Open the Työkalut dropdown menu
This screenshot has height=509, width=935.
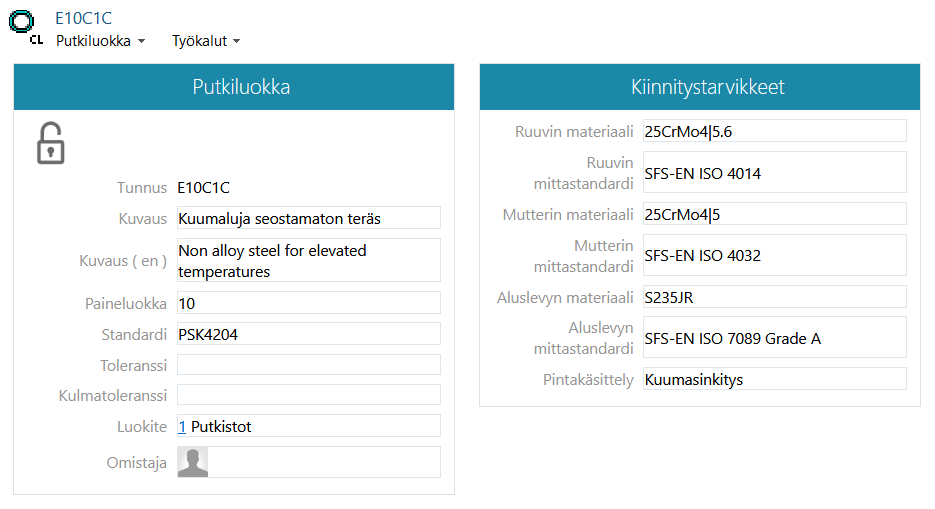tap(206, 41)
